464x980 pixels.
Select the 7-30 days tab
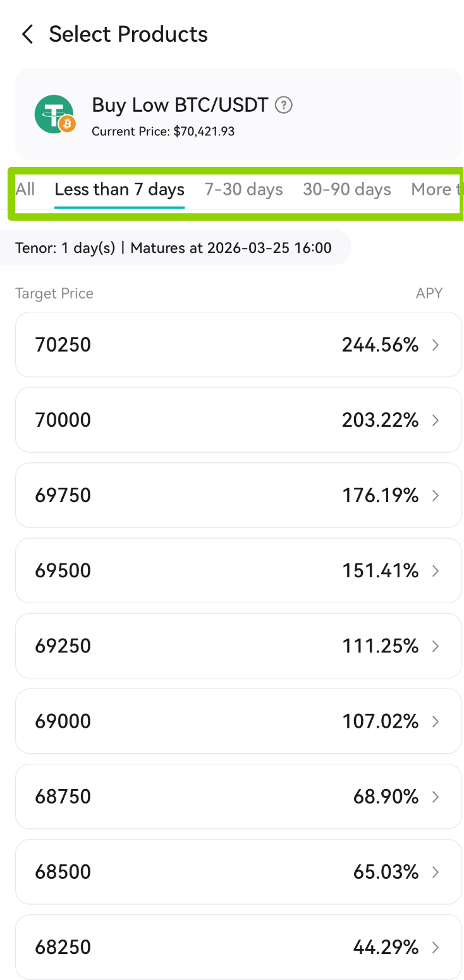pos(244,190)
